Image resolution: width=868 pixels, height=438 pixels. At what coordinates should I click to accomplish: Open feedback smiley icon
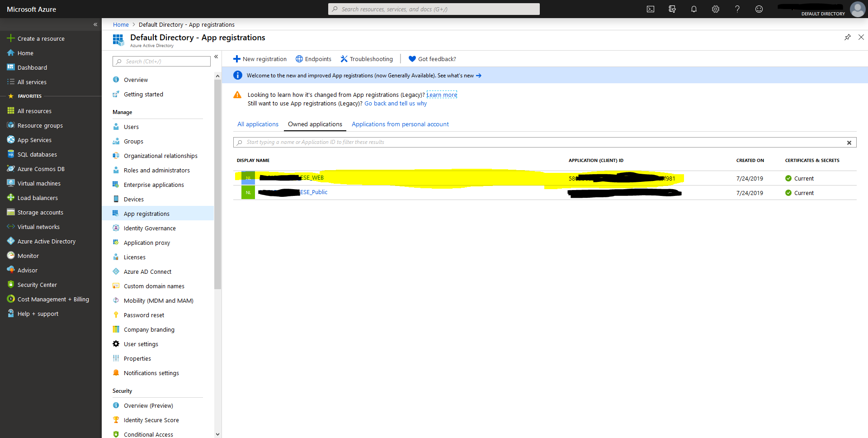pyautogui.click(x=759, y=9)
